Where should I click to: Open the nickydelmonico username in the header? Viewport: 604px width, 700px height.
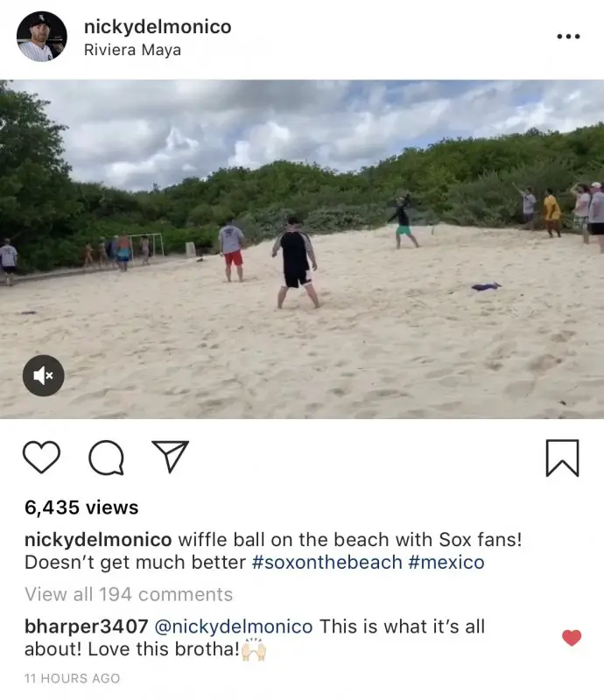[158, 27]
